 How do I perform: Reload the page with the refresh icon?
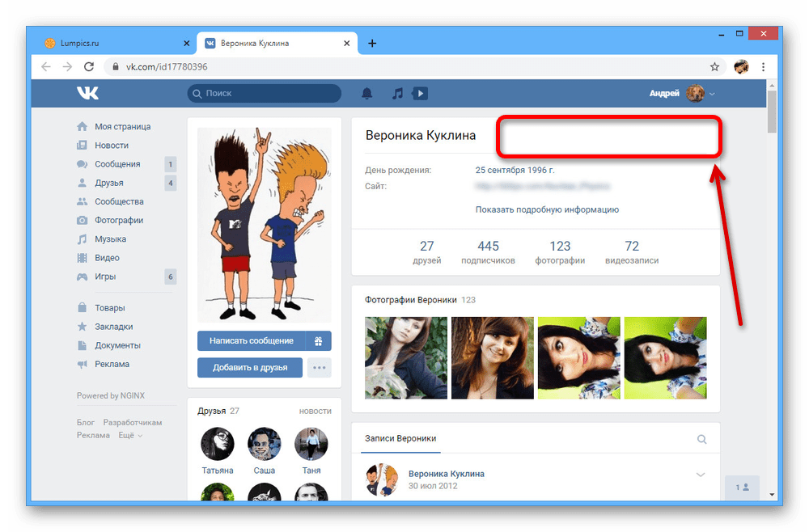(x=89, y=67)
